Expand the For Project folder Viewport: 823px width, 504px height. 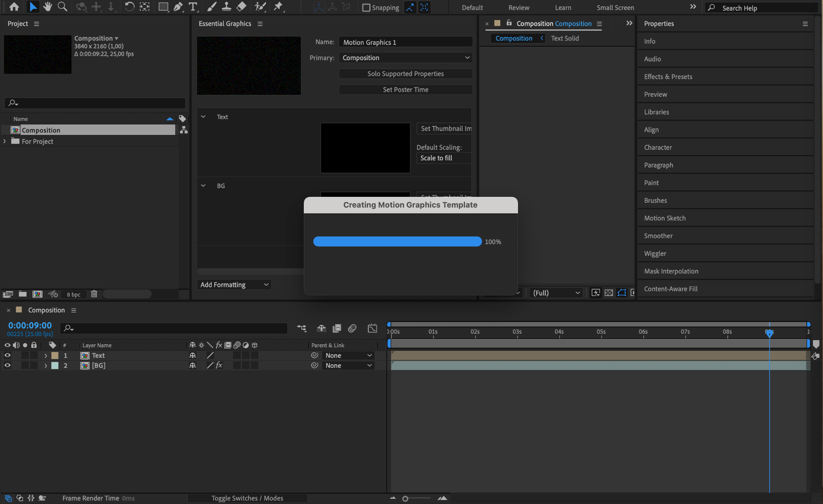click(4, 141)
